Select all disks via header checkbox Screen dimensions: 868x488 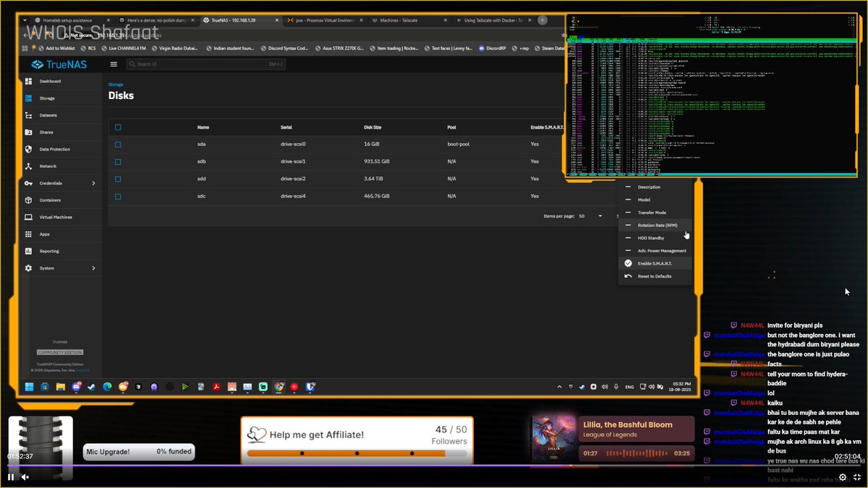click(118, 127)
